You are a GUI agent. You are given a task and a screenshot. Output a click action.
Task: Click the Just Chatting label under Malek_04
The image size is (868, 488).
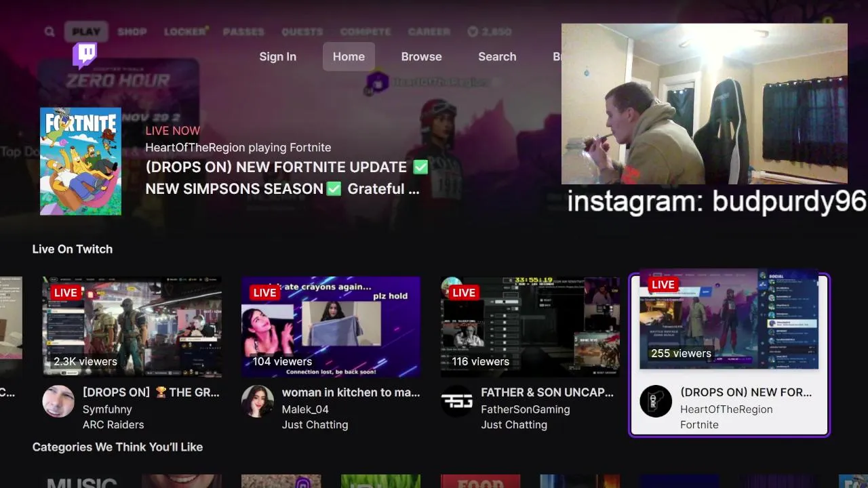coord(315,425)
